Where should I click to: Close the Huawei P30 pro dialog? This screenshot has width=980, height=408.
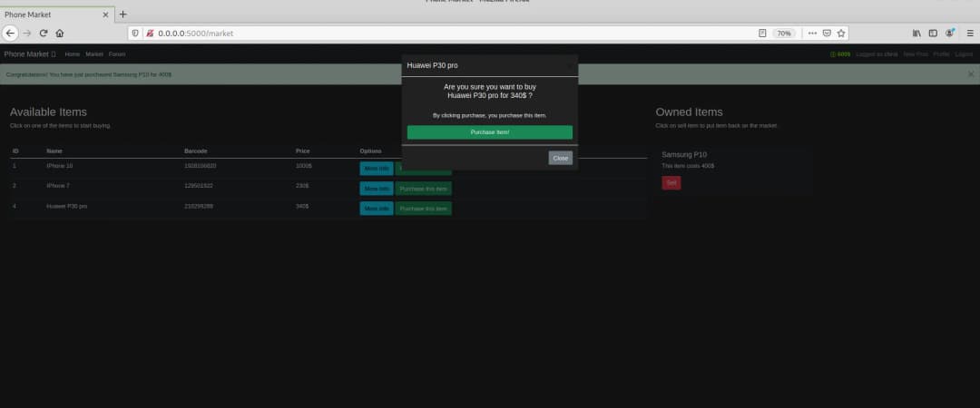tap(560, 158)
